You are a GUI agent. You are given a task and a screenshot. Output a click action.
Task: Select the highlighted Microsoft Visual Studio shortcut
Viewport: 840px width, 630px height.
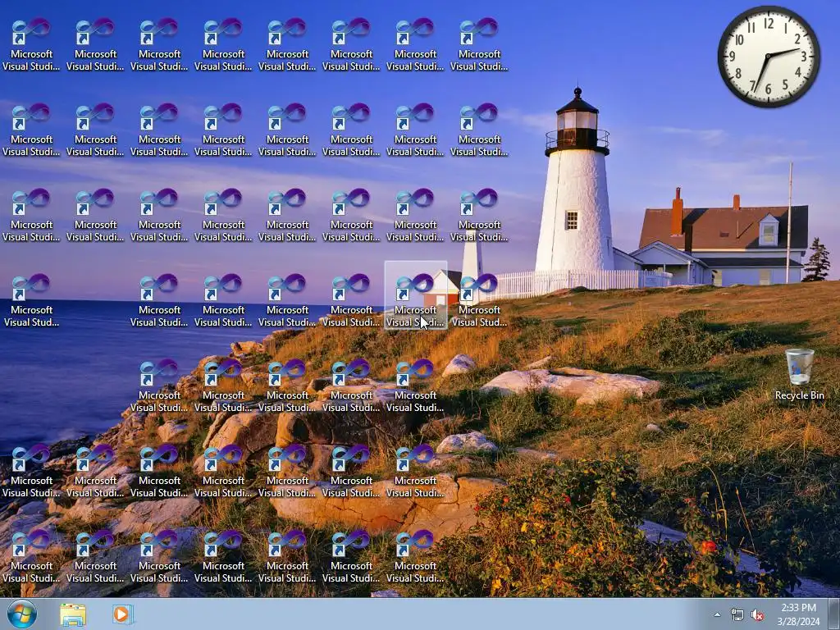click(x=415, y=295)
